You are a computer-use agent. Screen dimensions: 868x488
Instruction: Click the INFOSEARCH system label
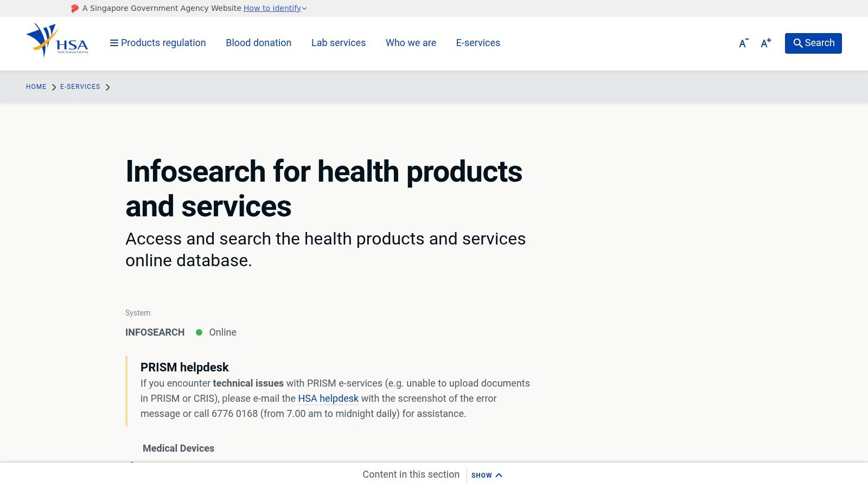pos(155,332)
